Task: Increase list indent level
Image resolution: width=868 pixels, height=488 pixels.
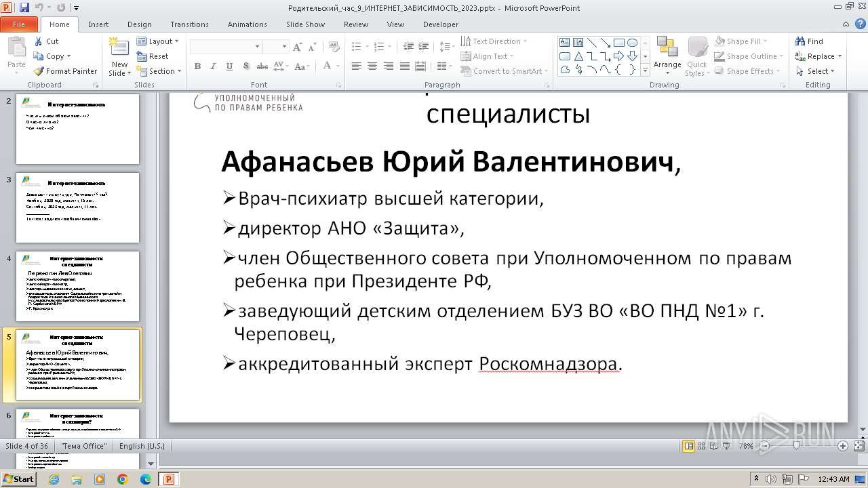Action: 423,47
